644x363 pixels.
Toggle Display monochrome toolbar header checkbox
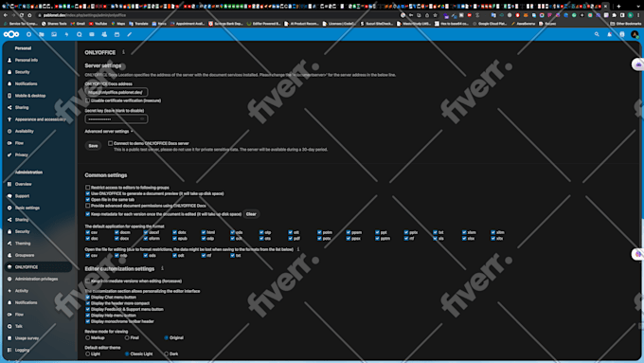[x=87, y=321]
